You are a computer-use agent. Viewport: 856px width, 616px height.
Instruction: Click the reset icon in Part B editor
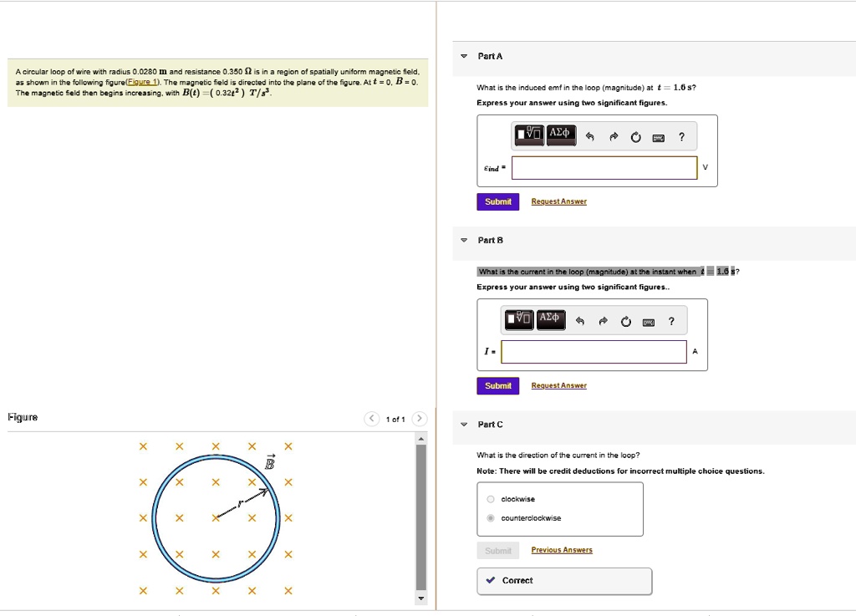pos(625,320)
